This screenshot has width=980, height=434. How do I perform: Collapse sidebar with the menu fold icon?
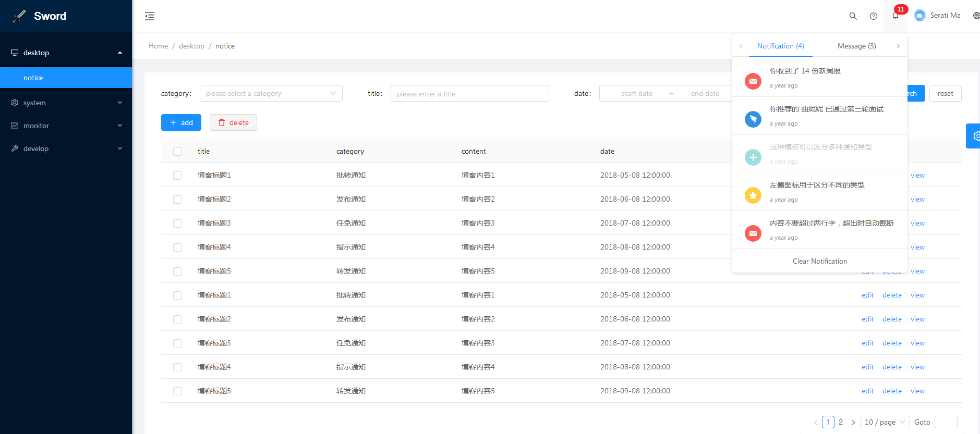click(x=150, y=16)
